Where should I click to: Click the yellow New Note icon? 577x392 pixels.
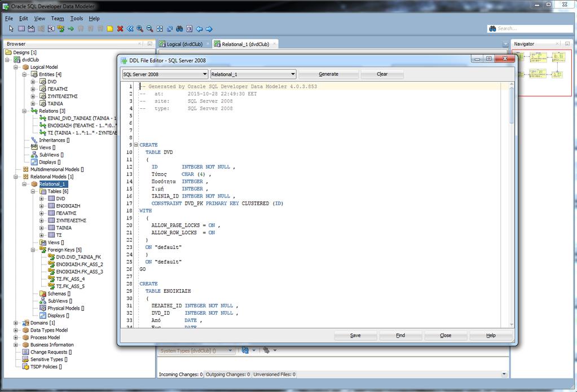point(110,29)
